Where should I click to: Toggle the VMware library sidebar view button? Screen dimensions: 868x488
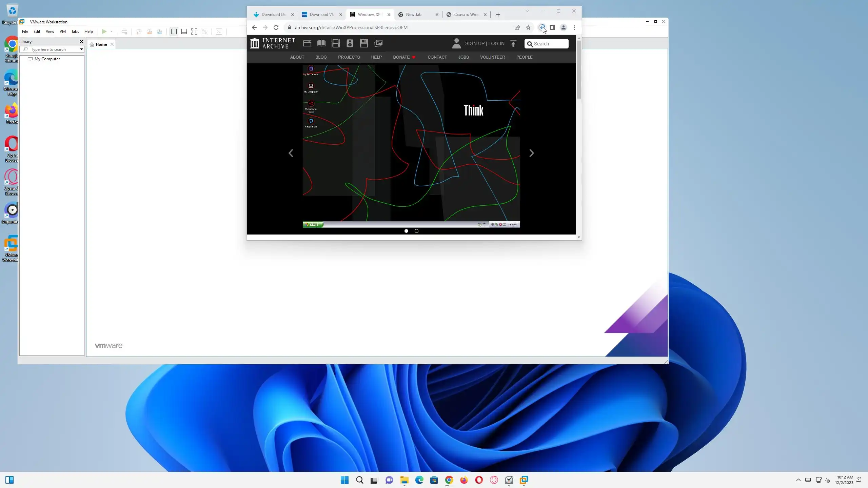(x=174, y=32)
